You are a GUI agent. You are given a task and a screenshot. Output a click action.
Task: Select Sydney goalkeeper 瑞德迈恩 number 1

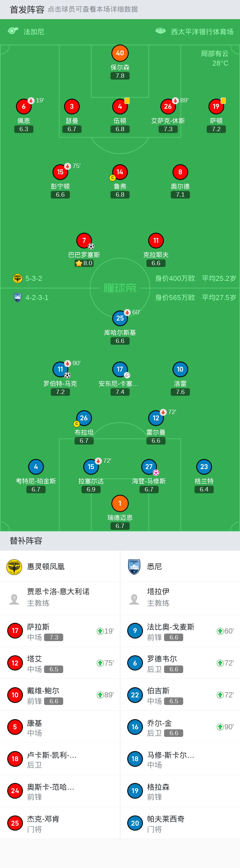click(120, 503)
